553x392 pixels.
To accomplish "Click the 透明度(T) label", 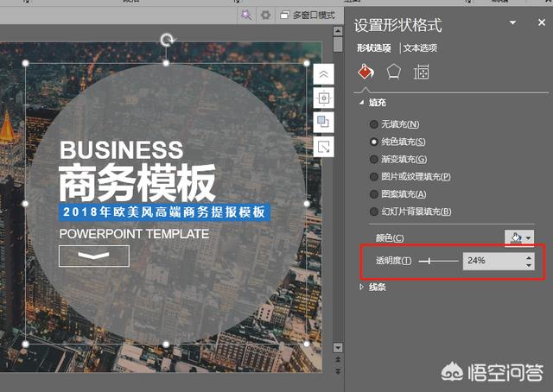I will [394, 261].
